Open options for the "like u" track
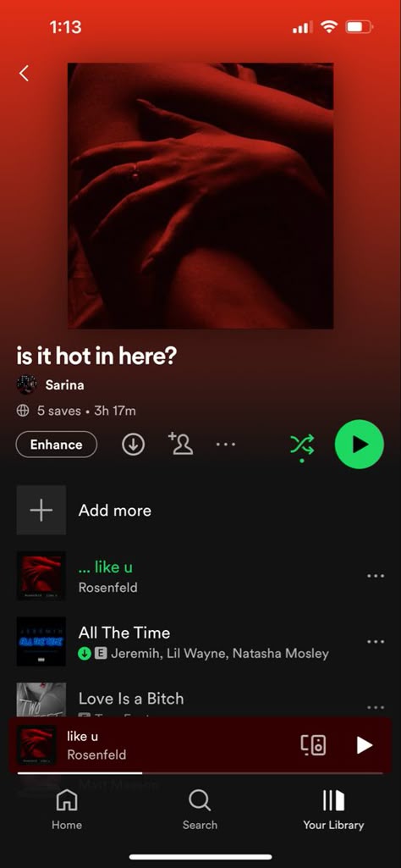 point(376,577)
